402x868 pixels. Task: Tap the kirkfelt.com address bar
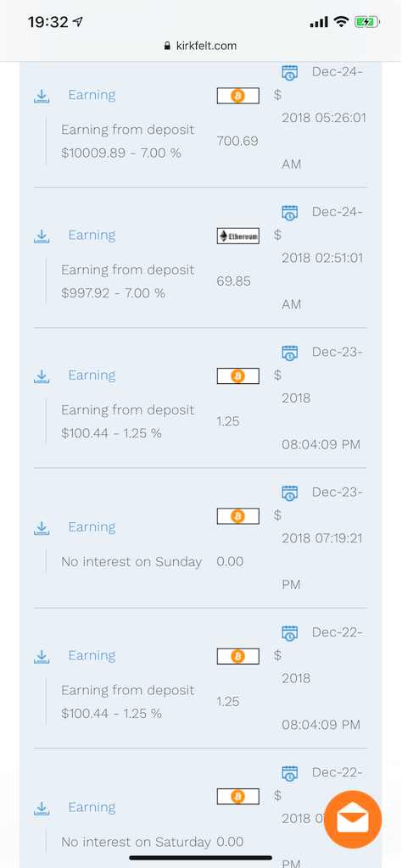tap(201, 46)
